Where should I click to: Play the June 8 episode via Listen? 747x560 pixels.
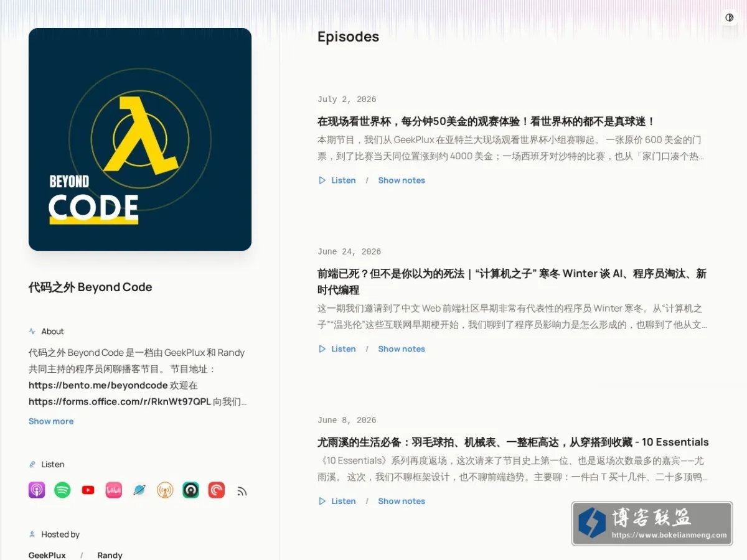pyautogui.click(x=337, y=501)
